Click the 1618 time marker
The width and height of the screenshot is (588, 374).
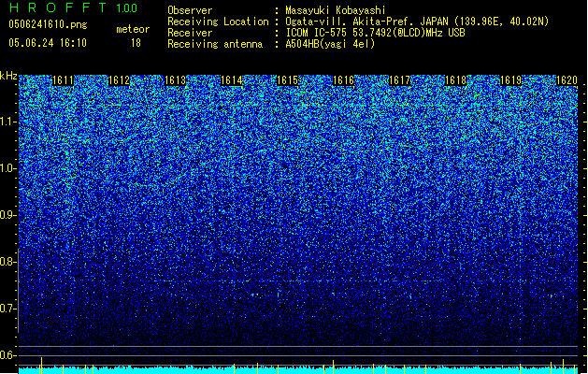point(455,80)
